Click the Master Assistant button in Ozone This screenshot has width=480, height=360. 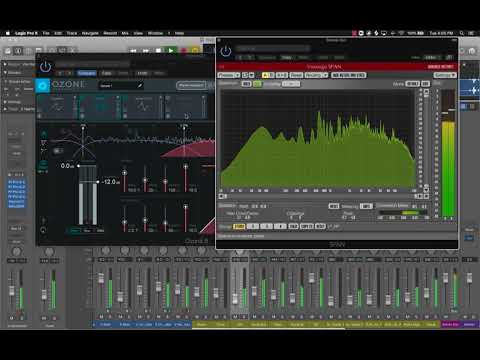pos(191,86)
